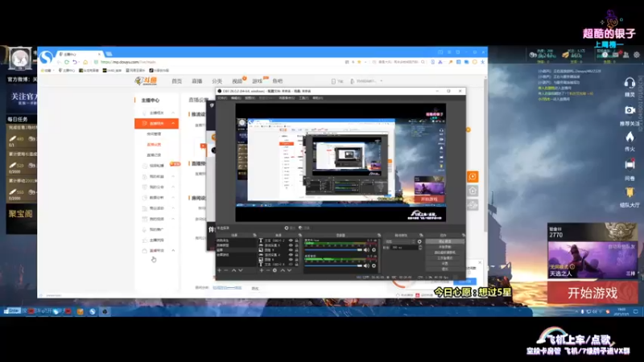644x362 pixels.
Task: Open the 组队大厅 team lobby icon
Action: point(630,192)
